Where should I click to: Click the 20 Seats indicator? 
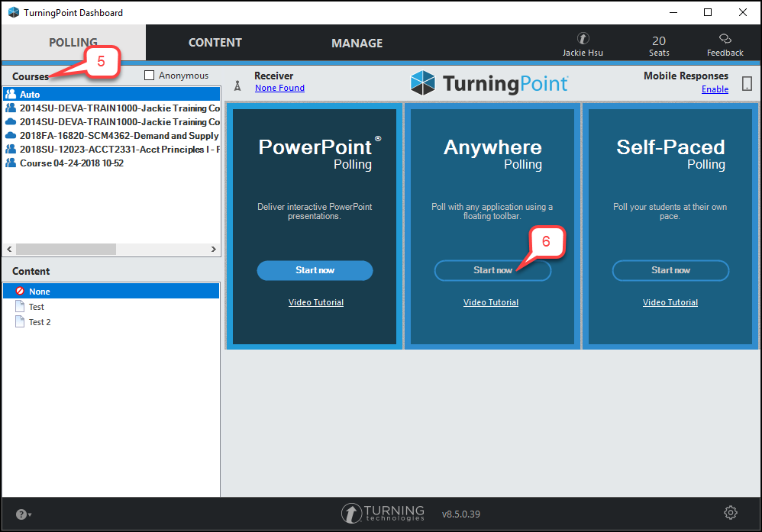coord(659,46)
